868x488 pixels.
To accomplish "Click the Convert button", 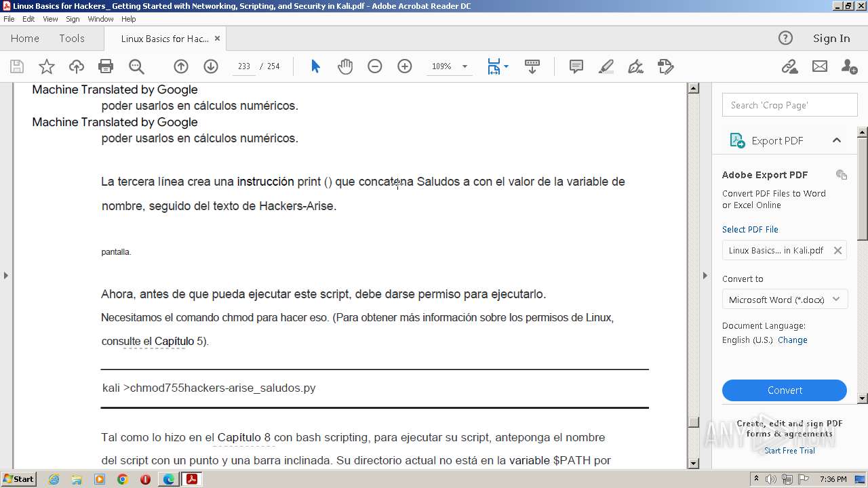I will coord(785,390).
